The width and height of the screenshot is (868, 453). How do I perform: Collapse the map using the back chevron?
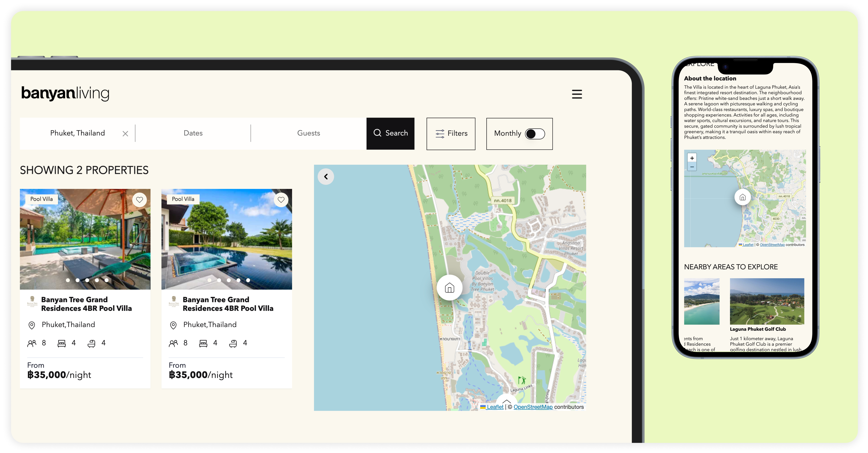click(x=326, y=176)
